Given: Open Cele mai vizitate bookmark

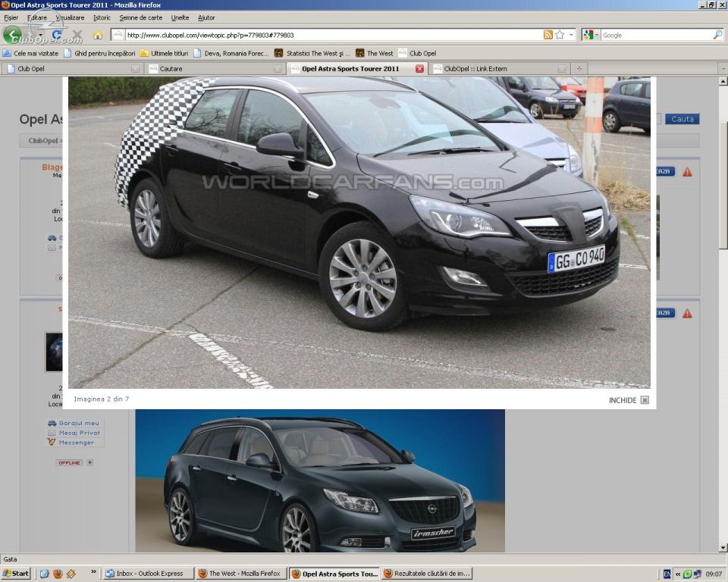Looking at the screenshot, I should (x=30, y=53).
